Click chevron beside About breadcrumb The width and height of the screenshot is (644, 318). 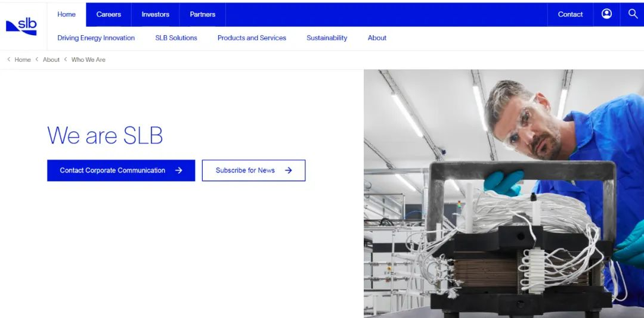[37, 60]
